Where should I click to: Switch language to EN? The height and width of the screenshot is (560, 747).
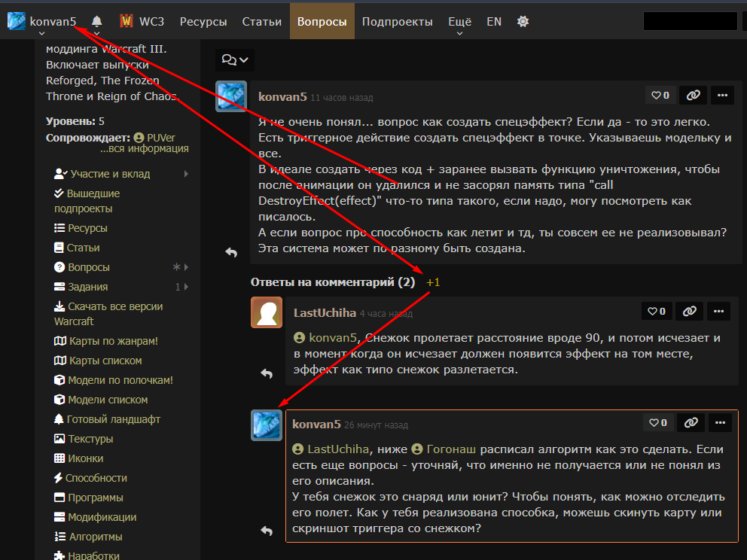(x=494, y=21)
